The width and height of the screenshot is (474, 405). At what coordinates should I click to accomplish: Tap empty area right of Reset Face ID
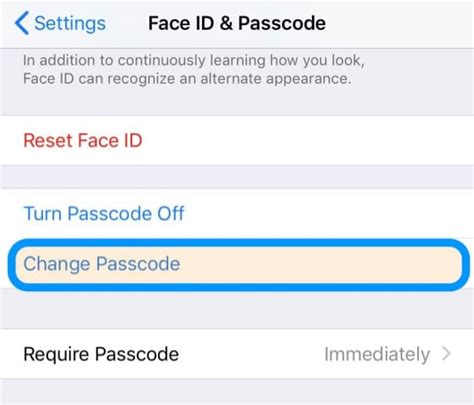coord(307,140)
